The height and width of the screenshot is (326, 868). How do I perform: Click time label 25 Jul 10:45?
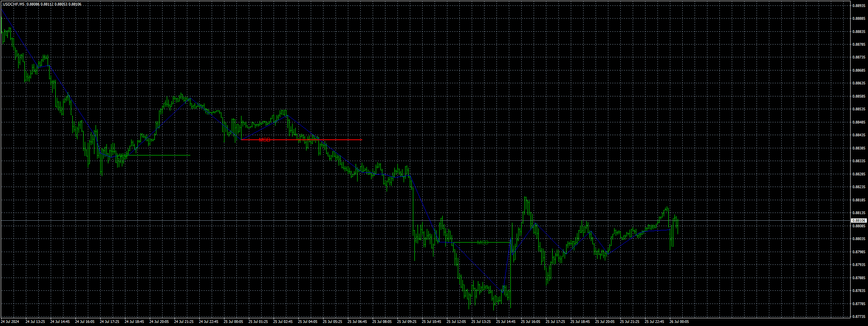tap(431, 322)
